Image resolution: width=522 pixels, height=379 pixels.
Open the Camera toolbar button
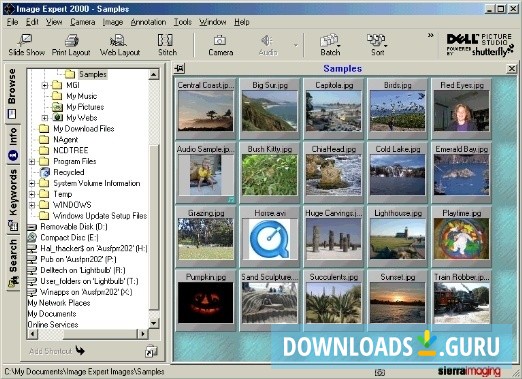(220, 45)
